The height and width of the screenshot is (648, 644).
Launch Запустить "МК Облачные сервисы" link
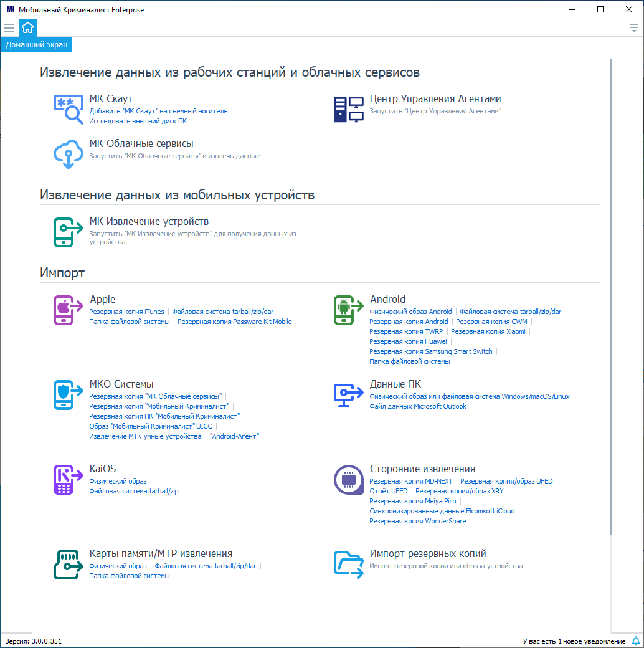click(x=174, y=156)
